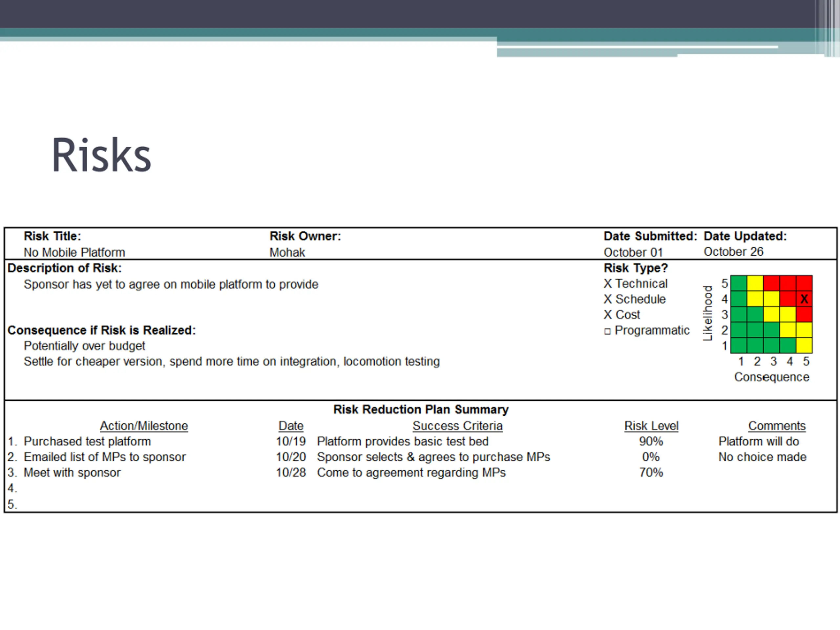Screen dimensions: 840x630
Task: Select the 'Risk Title:' label
Action: tap(52, 236)
